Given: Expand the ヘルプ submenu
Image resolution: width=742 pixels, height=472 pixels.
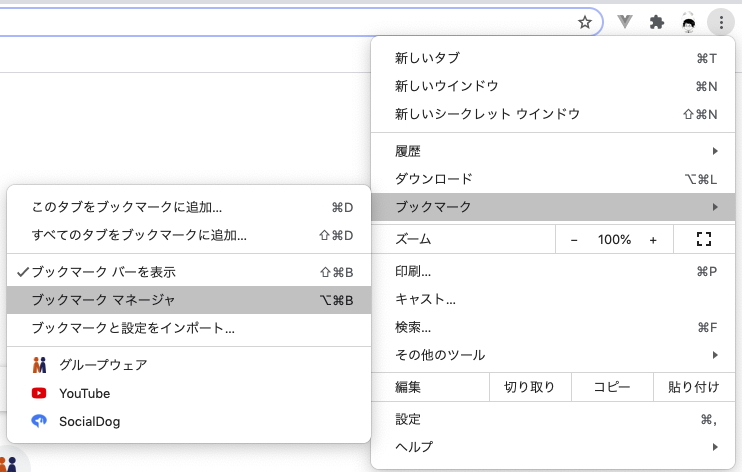Looking at the screenshot, I should click(x=553, y=446).
